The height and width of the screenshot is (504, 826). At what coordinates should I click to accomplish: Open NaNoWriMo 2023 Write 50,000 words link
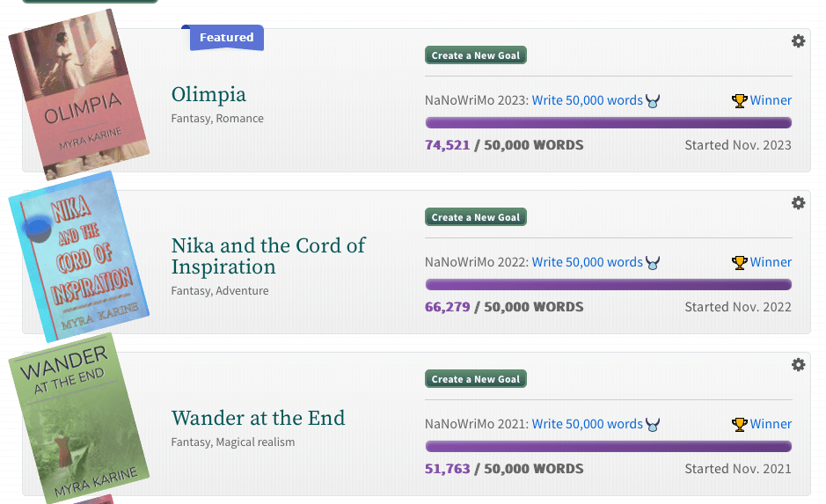(587, 100)
